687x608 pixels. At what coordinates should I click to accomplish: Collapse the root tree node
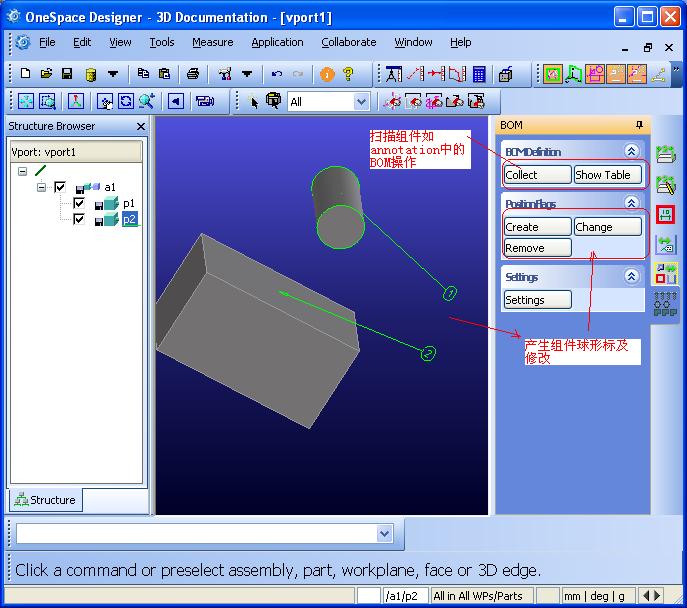tap(22, 171)
